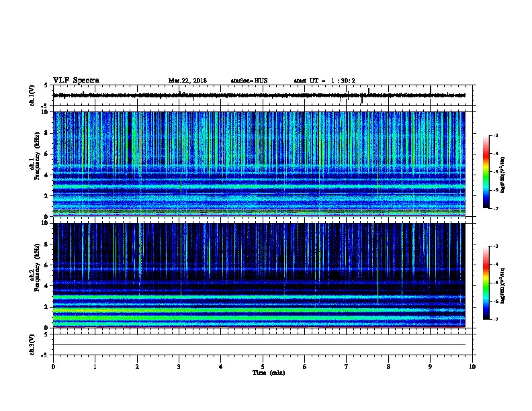Click the time axis tick label "10"
The image size is (532, 411).
(x=472, y=367)
